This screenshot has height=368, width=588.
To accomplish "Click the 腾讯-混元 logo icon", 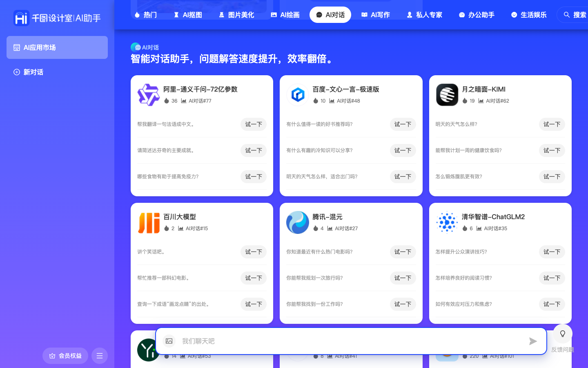I will tap(298, 222).
